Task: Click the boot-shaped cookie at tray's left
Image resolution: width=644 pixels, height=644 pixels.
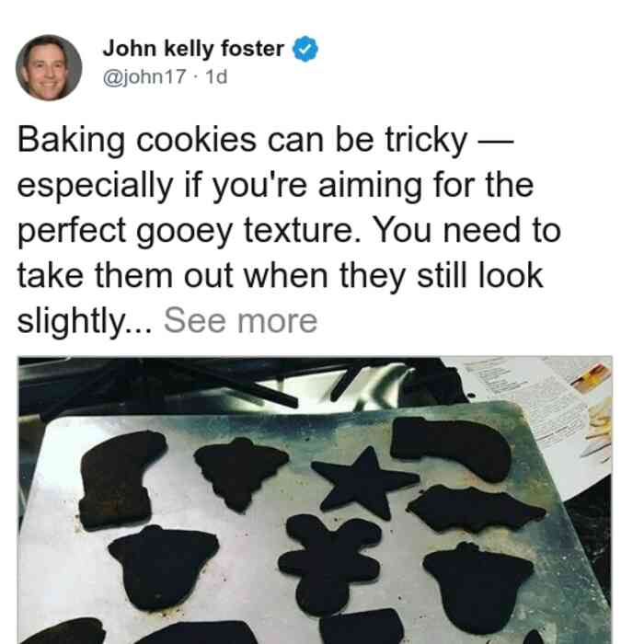Action: coord(122,479)
